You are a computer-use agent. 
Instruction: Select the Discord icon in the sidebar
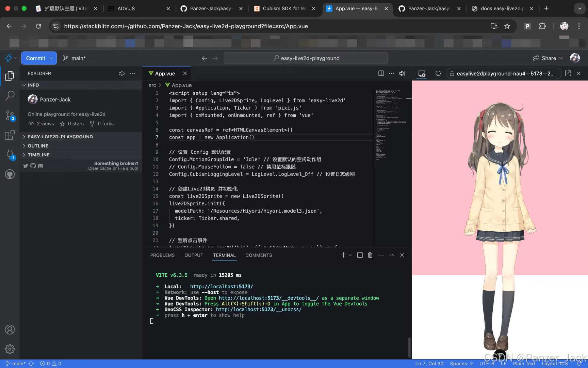point(40,166)
